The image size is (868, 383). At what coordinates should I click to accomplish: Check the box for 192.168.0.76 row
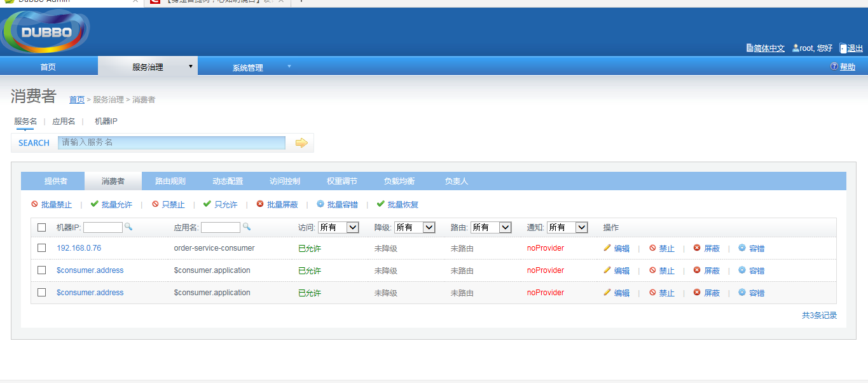tap(42, 248)
